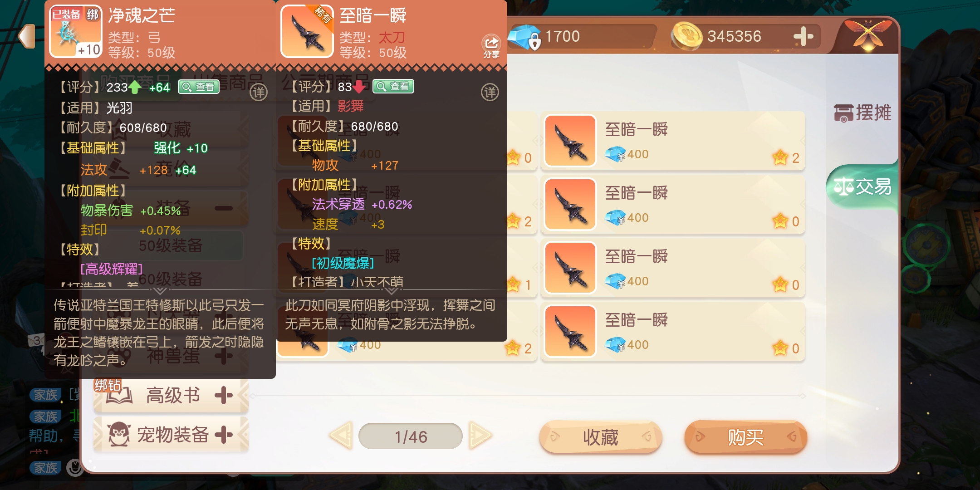Click the 1/46 page number field
The image size is (980, 490).
pyautogui.click(x=411, y=436)
